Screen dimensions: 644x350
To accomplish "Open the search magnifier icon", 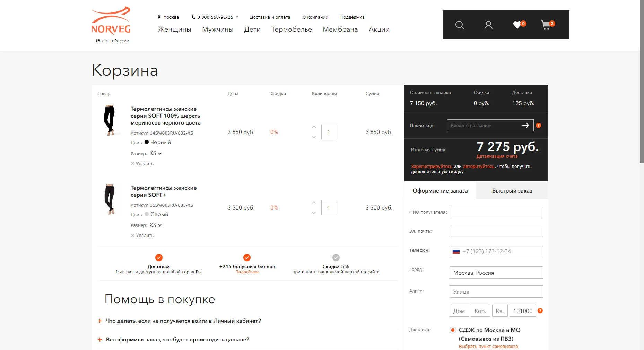I will pyautogui.click(x=460, y=25).
